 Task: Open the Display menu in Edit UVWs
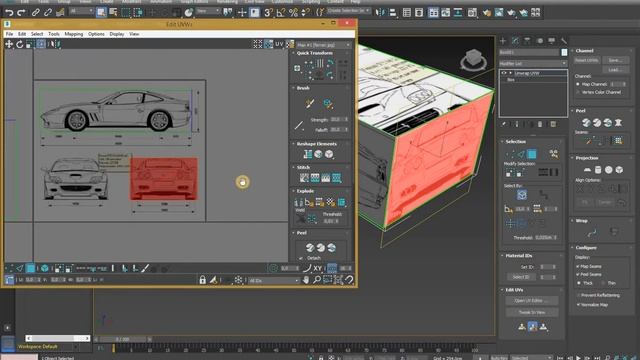tap(117, 34)
